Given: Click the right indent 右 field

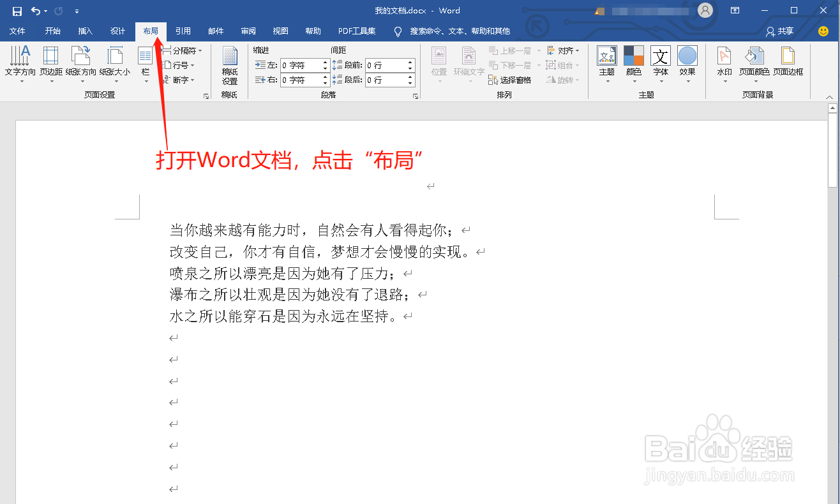Looking at the screenshot, I should coord(301,80).
